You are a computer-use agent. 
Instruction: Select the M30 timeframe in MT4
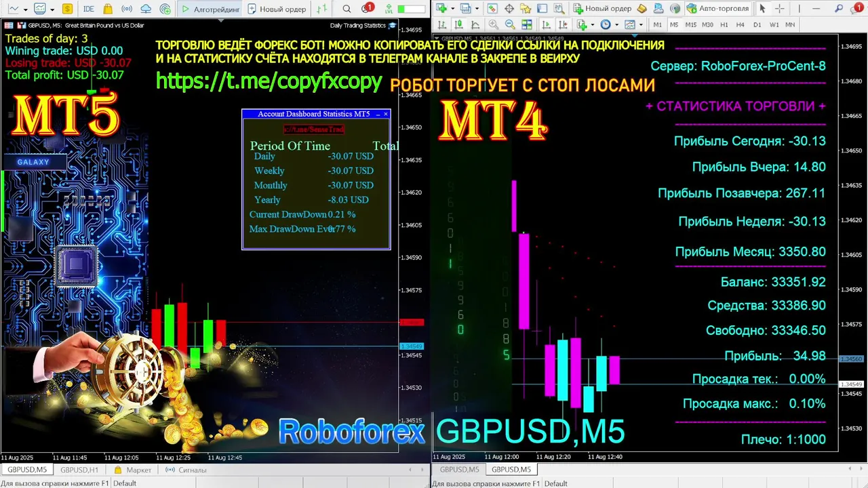(707, 24)
